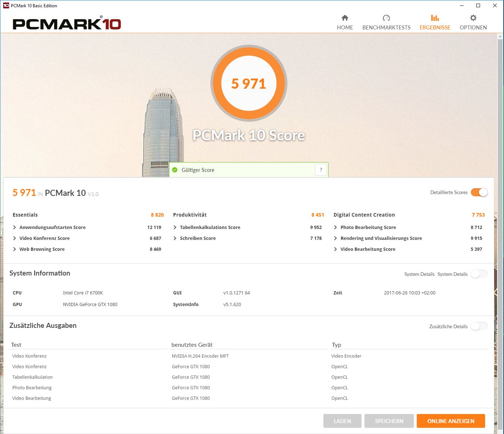Expand the Schreiben Score row
This screenshot has height=434, width=504.
pos(175,238)
